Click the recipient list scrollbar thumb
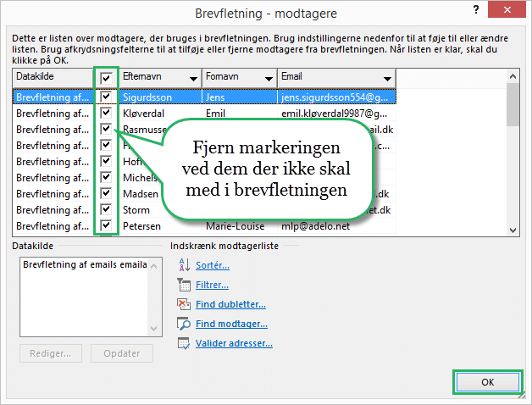Screen dimensions: 532x405 tap(513, 105)
